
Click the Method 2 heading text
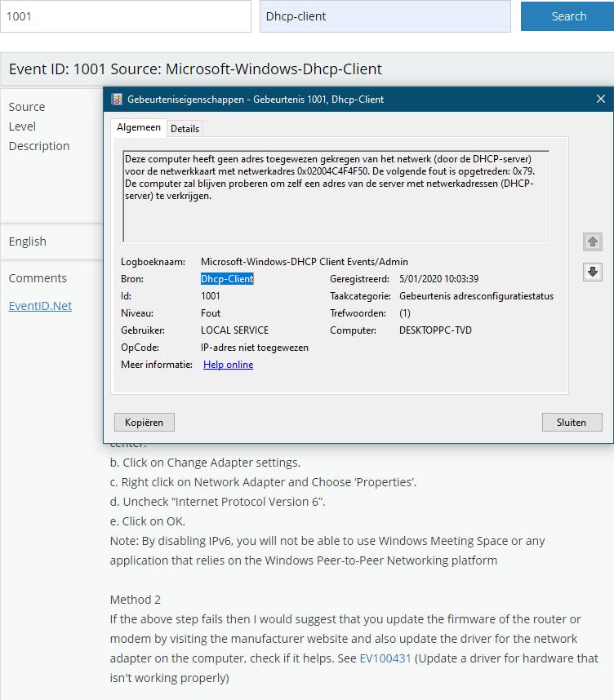[135, 600]
